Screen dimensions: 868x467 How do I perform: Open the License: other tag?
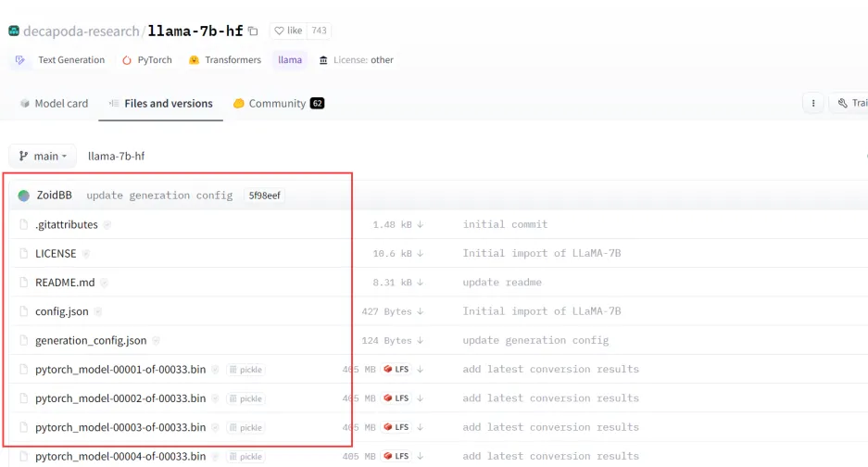(x=356, y=60)
